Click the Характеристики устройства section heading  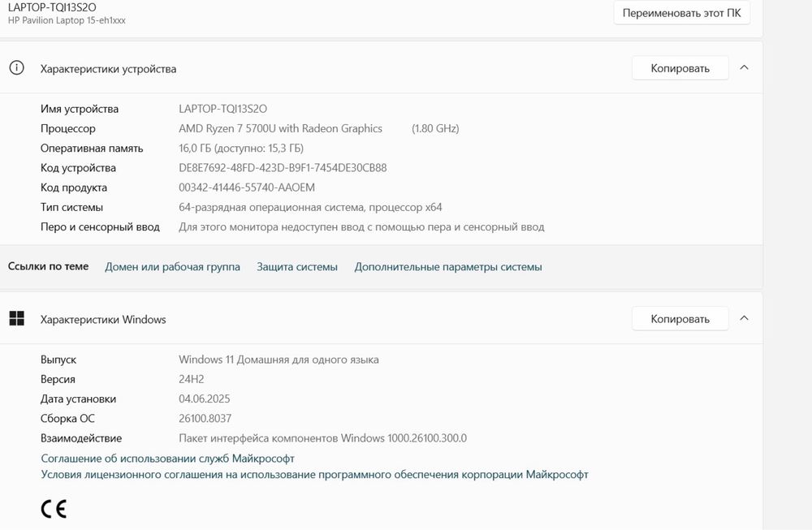click(x=108, y=69)
